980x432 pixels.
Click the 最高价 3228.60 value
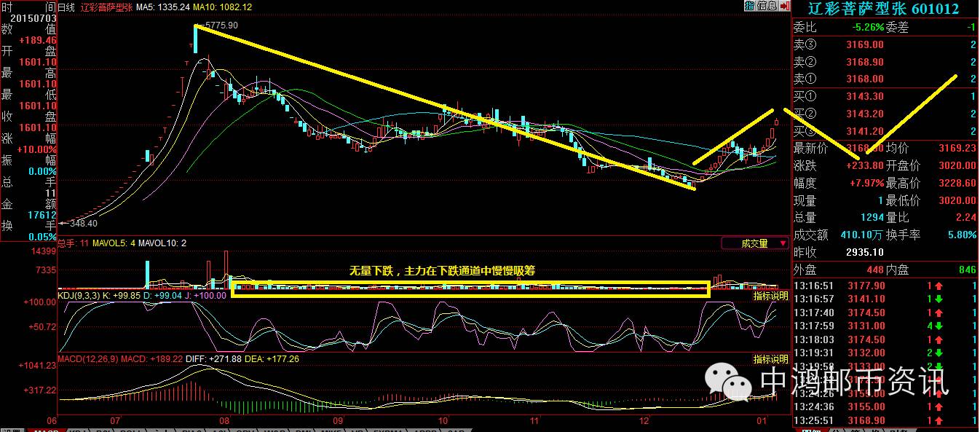(x=957, y=184)
